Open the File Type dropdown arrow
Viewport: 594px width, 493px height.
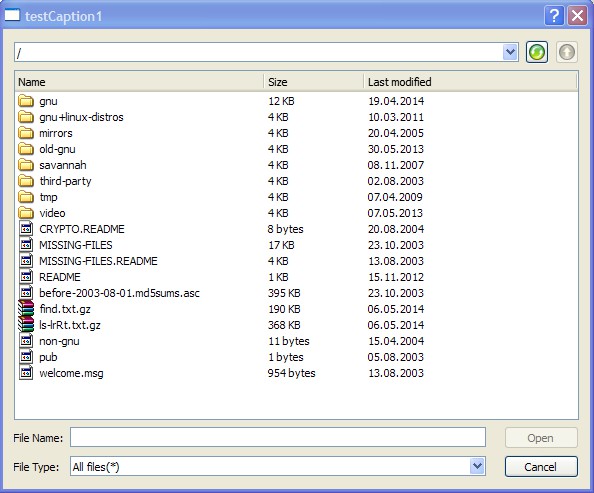tap(477, 466)
